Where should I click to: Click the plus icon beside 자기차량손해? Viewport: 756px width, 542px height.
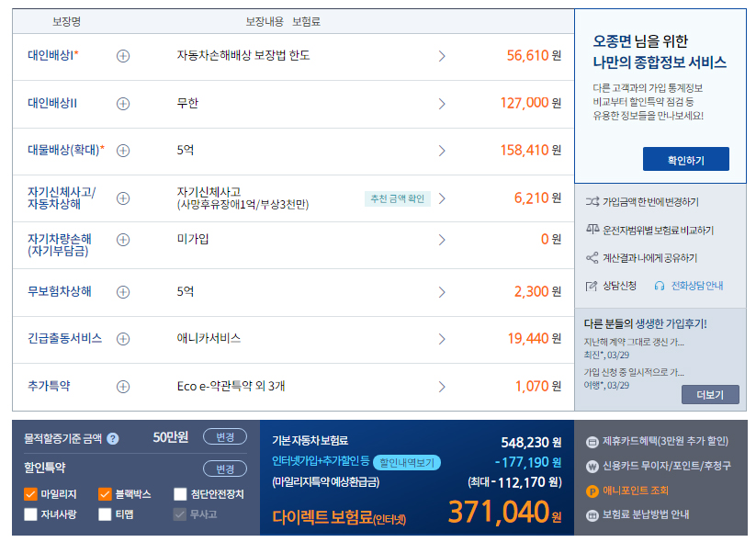(123, 240)
